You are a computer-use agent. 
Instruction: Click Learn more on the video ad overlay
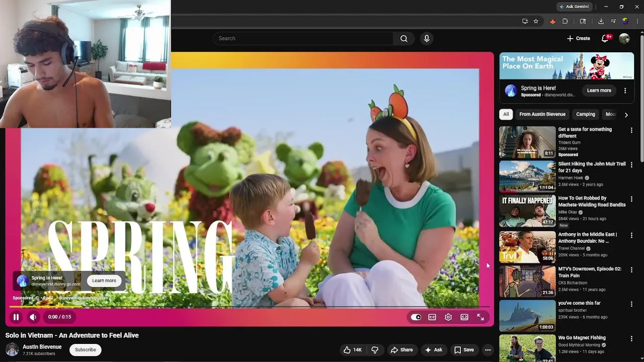pyautogui.click(x=104, y=281)
